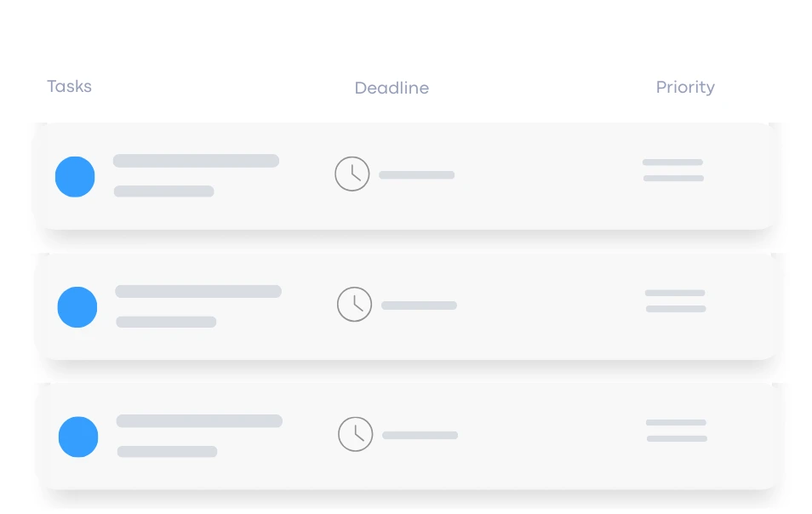
Task: Open the third task's title placeholder
Action: tap(199, 421)
